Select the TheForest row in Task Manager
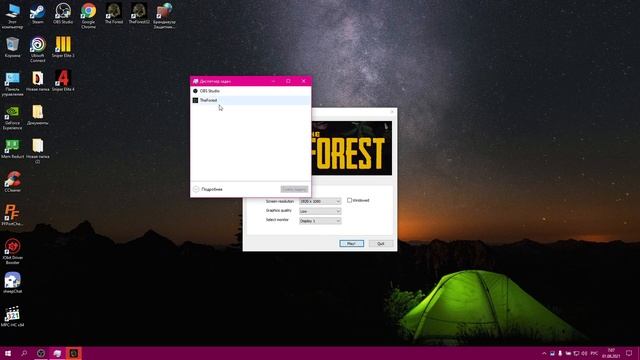This screenshot has height=360, width=640. coord(250,100)
